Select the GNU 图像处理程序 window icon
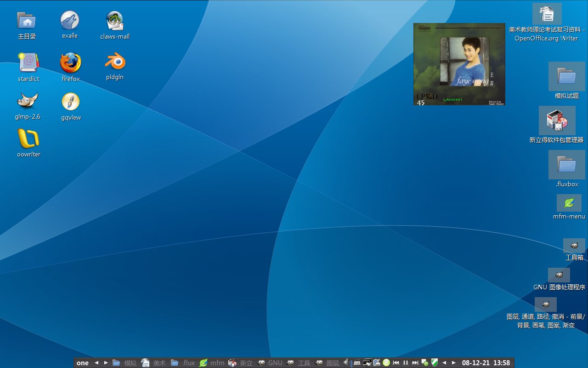588x368 pixels. 559,275
